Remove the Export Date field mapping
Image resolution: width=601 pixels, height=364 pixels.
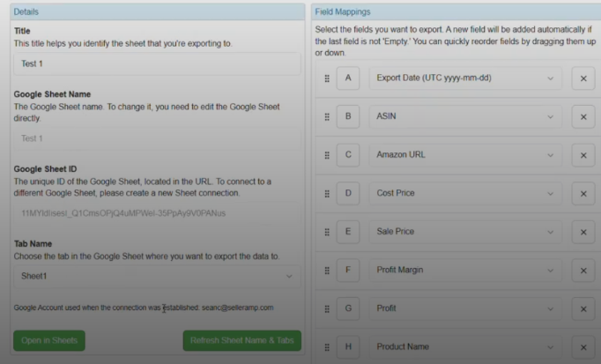(x=583, y=78)
